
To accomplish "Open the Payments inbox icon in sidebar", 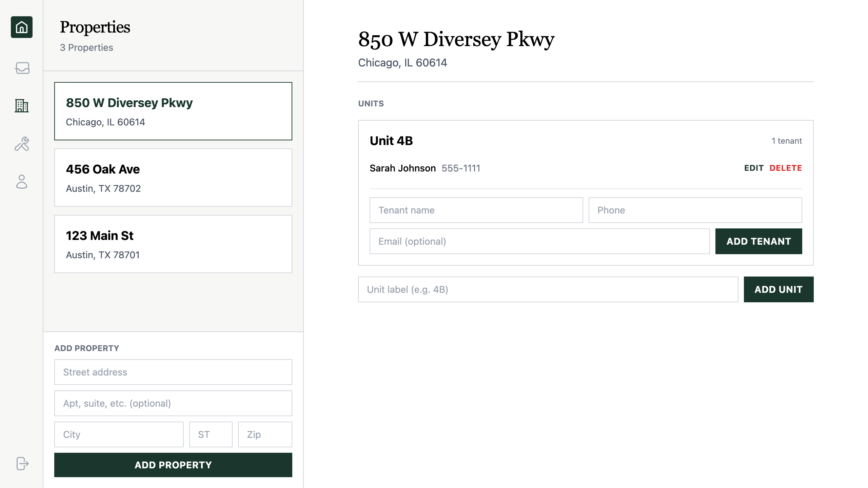I will coord(21,69).
